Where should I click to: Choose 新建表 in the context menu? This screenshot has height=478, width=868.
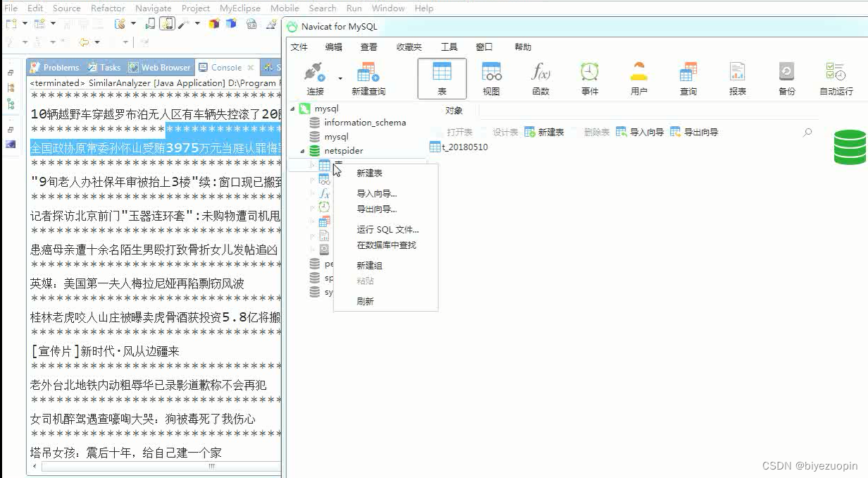385,173
